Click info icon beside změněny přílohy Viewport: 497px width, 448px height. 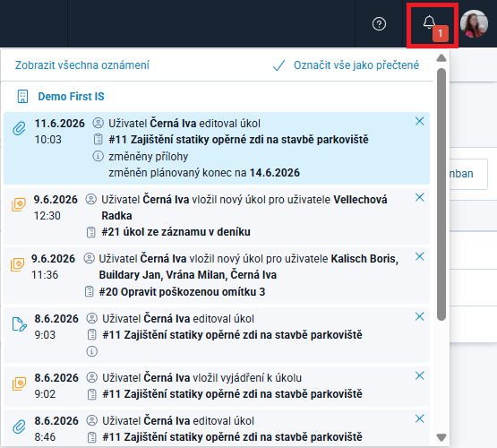(98, 156)
